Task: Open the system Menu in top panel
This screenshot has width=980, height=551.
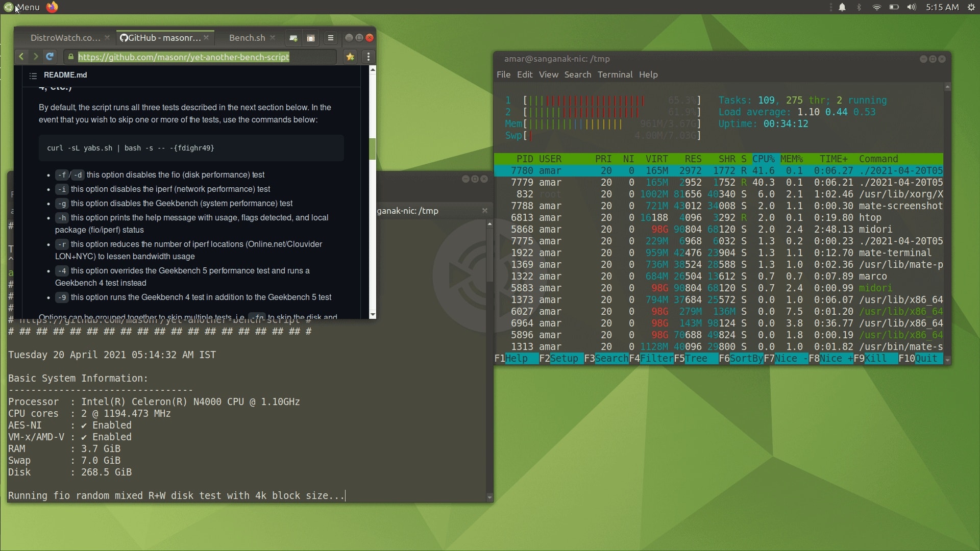Action: 21,7
